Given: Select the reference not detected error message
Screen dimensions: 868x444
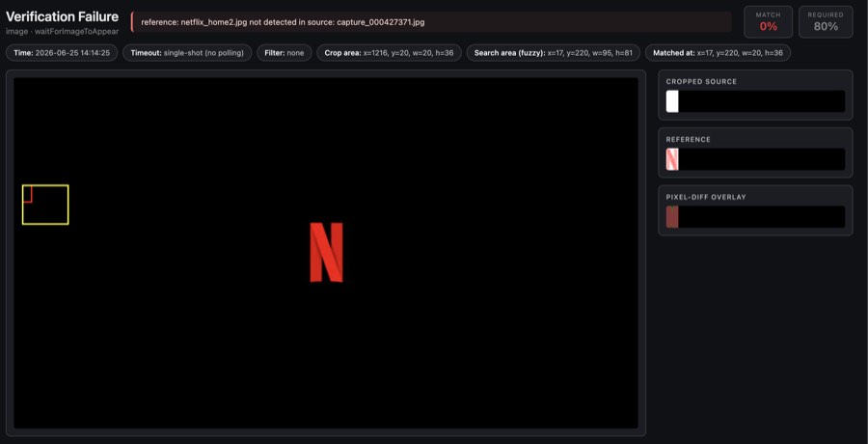Looking at the screenshot, I should coord(431,22).
